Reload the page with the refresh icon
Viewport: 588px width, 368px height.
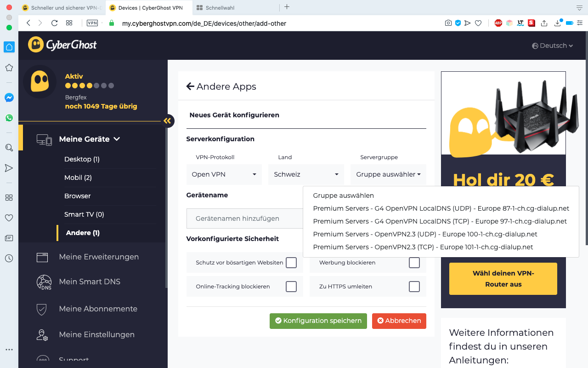coord(54,23)
